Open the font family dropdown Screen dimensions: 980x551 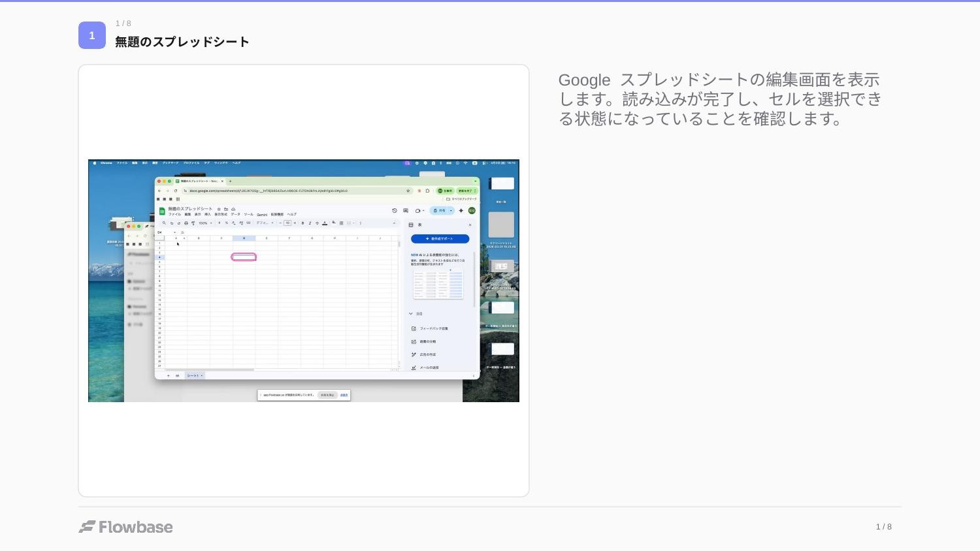click(x=265, y=223)
